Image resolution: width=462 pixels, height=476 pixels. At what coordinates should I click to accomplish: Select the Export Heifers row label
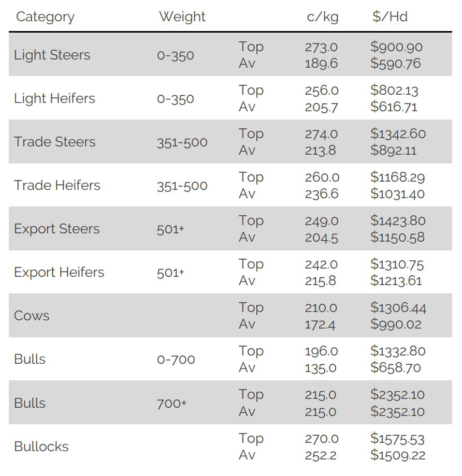point(59,272)
